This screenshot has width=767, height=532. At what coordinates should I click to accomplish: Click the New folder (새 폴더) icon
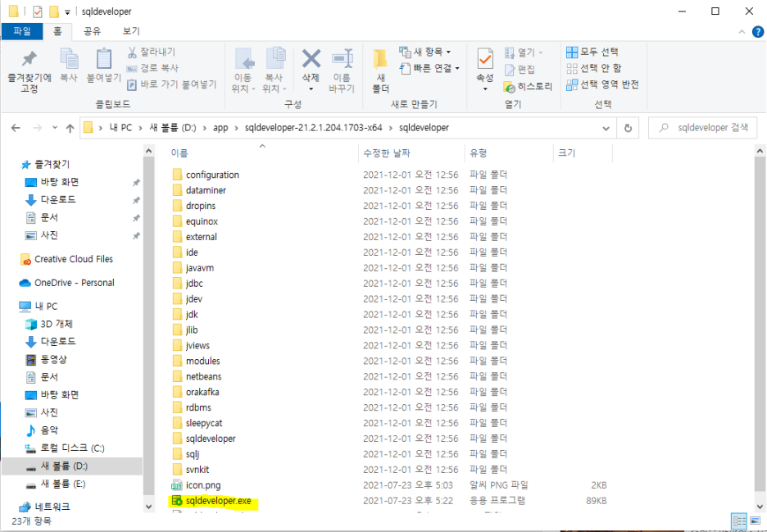pyautogui.click(x=380, y=59)
